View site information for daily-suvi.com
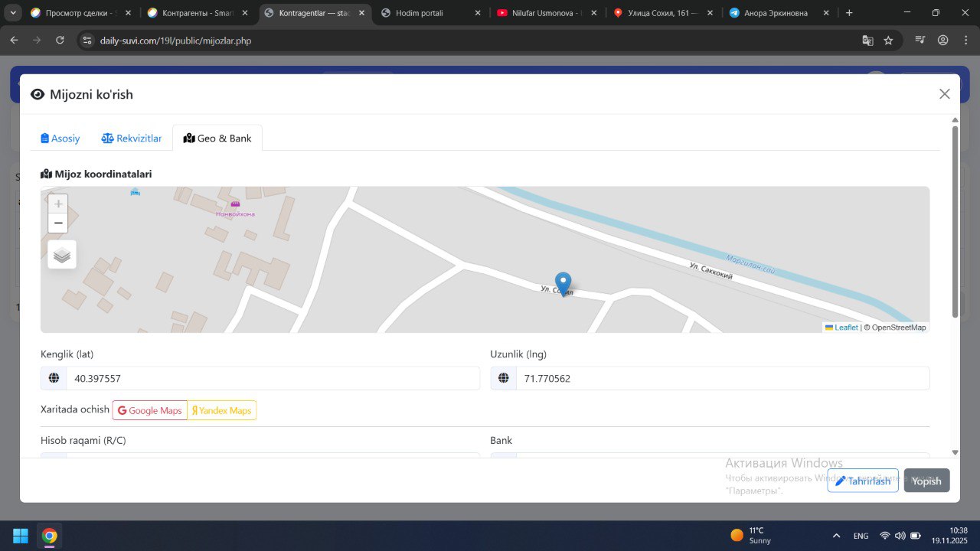This screenshot has height=551, width=980. (x=87, y=41)
